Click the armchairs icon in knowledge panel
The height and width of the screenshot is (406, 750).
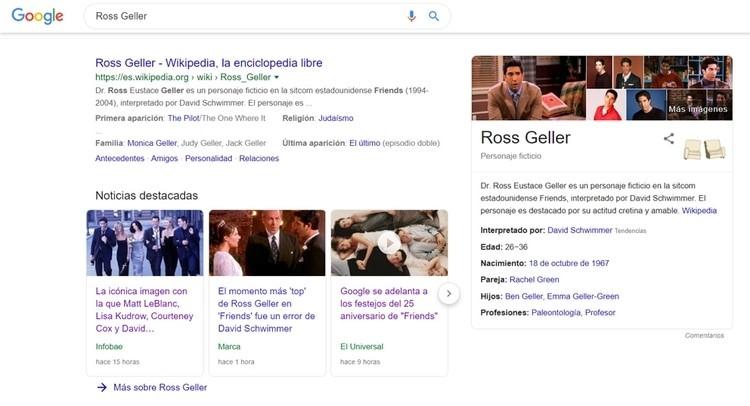tap(705, 149)
